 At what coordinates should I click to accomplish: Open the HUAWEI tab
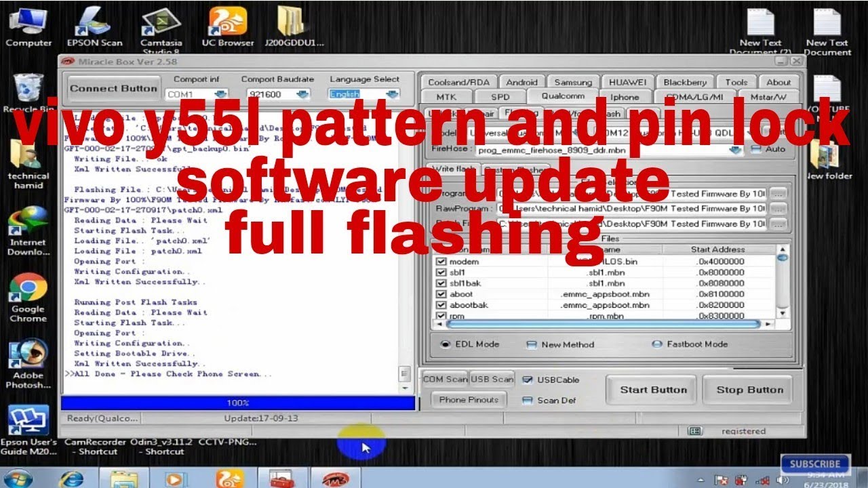[x=628, y=82]
